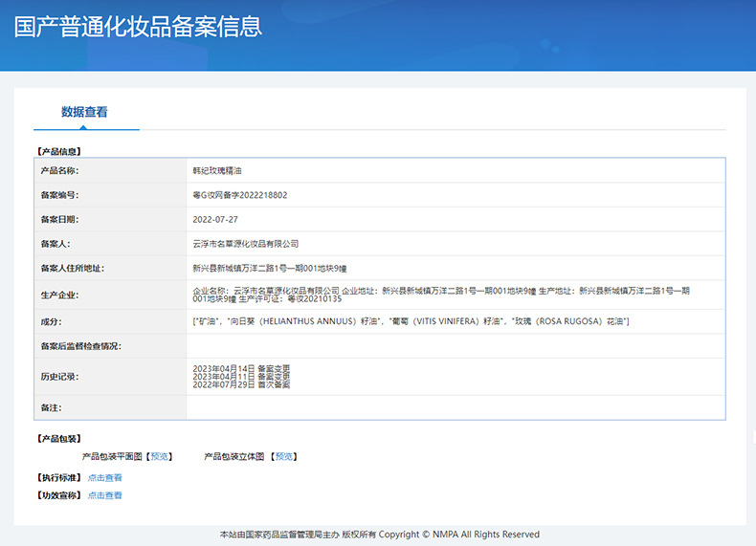This screenshot has width=756, height=546.
Task: Click history entry 2022年07月29日 首次备案
Action: point(241,384)
